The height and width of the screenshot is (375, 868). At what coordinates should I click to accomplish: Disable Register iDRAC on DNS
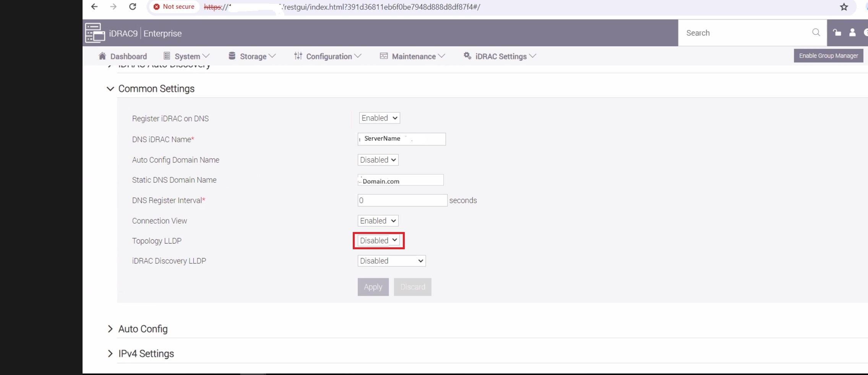pyautogui.click(x=379, y=118)
